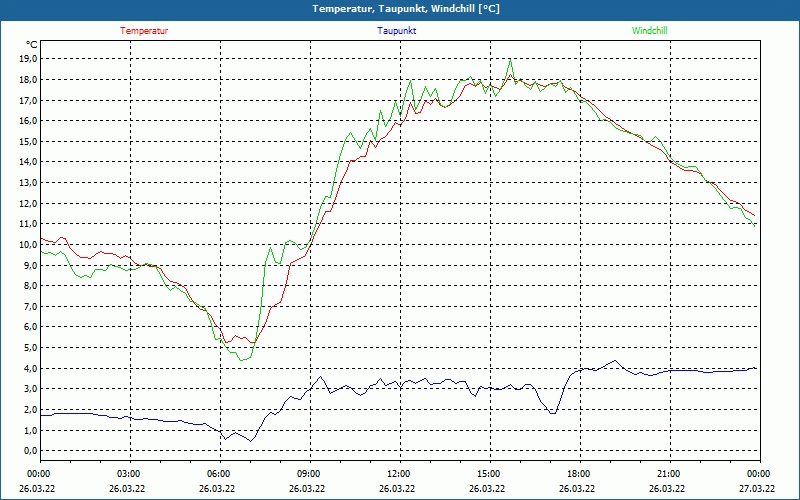The width and height of the screenshot is (800, 500).
Task: Select the 0,0 y-axis value
Action: click(x=30, y=451)
